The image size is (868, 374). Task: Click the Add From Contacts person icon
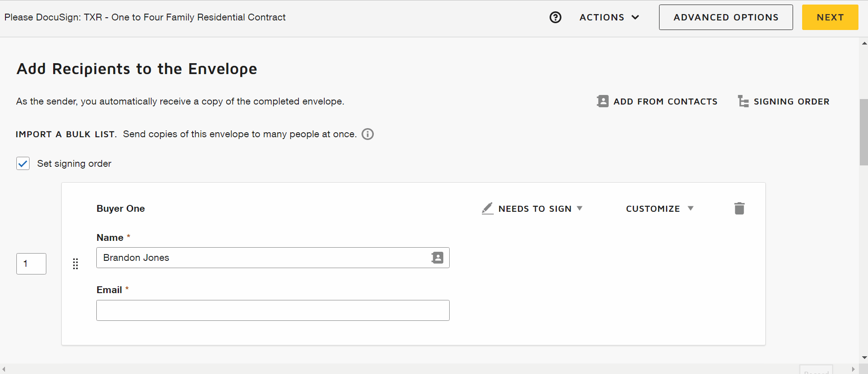[x=602, y=101]
